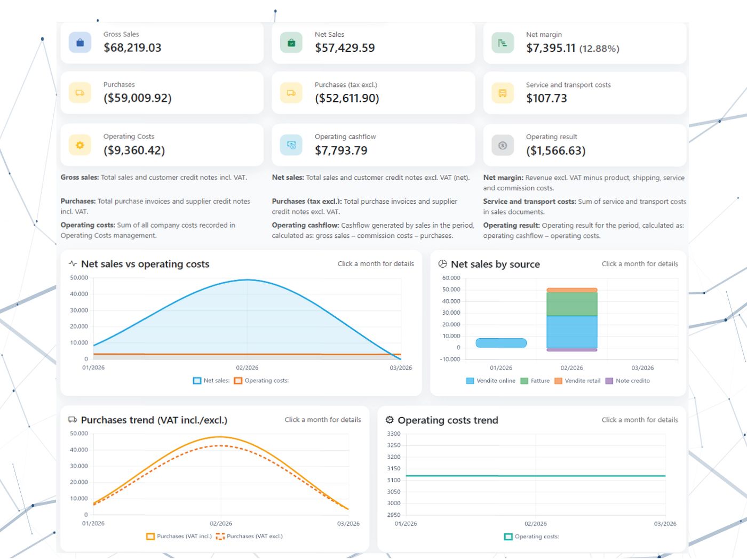Click the Purchases truck icon
The image size is (747, 560).
click(80, 93)
